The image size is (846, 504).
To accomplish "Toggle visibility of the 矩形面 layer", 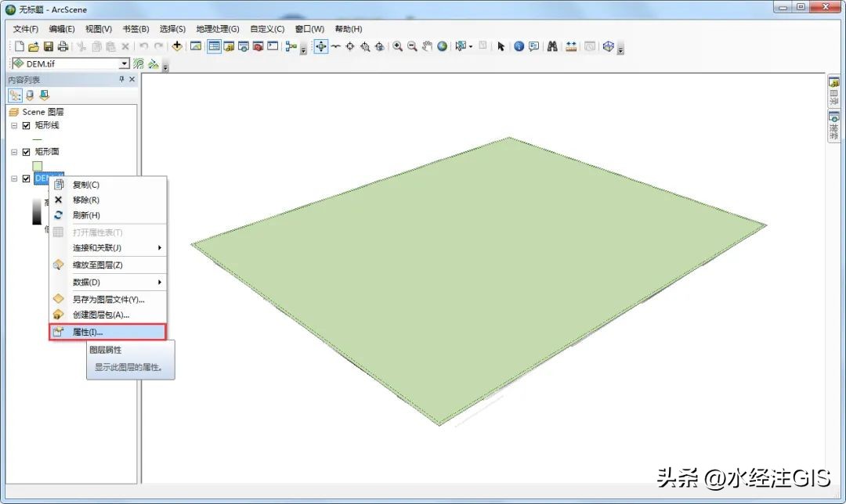I will [x=27, y=153].
